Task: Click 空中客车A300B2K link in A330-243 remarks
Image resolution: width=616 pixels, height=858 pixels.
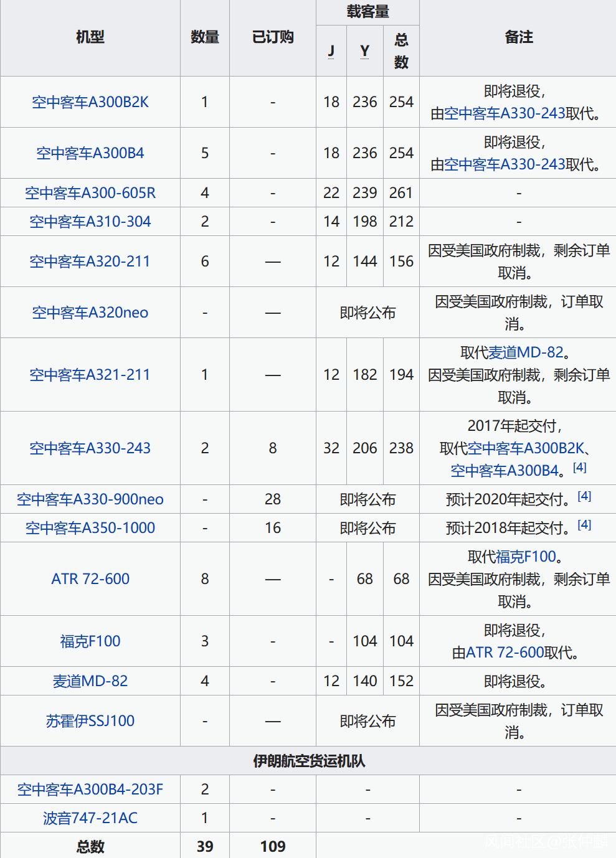Action: pos(526,448)
